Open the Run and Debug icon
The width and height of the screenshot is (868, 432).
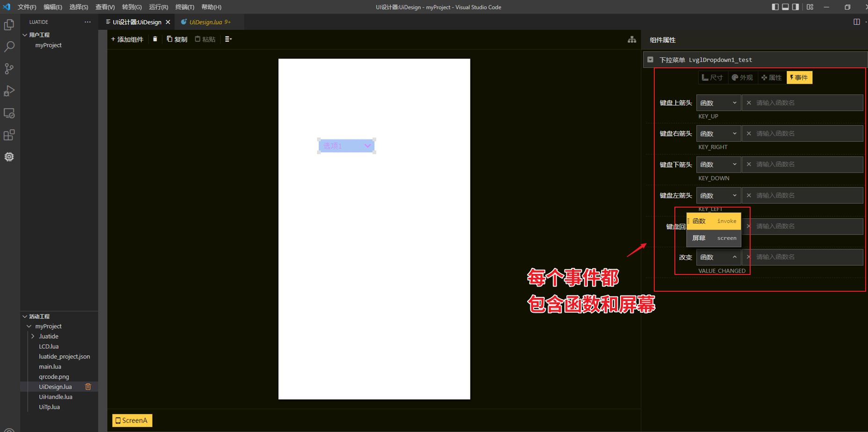tap(9, 91)
